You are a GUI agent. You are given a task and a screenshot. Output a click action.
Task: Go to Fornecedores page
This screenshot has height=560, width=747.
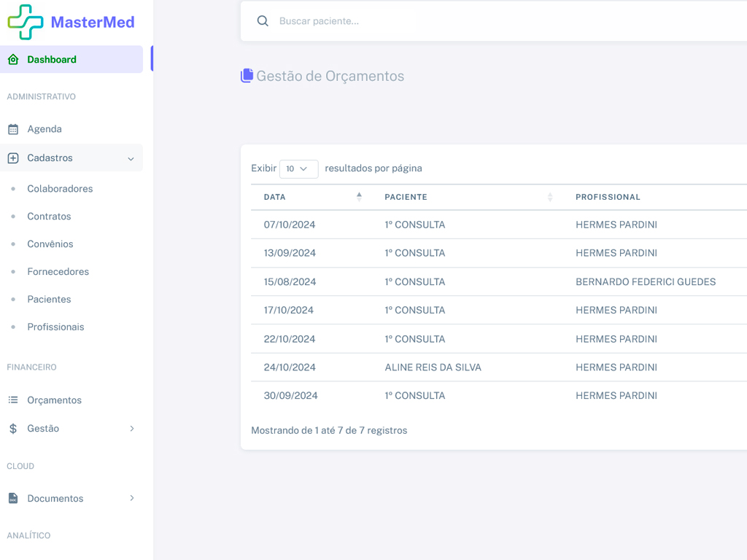click(x=58, y=272)
